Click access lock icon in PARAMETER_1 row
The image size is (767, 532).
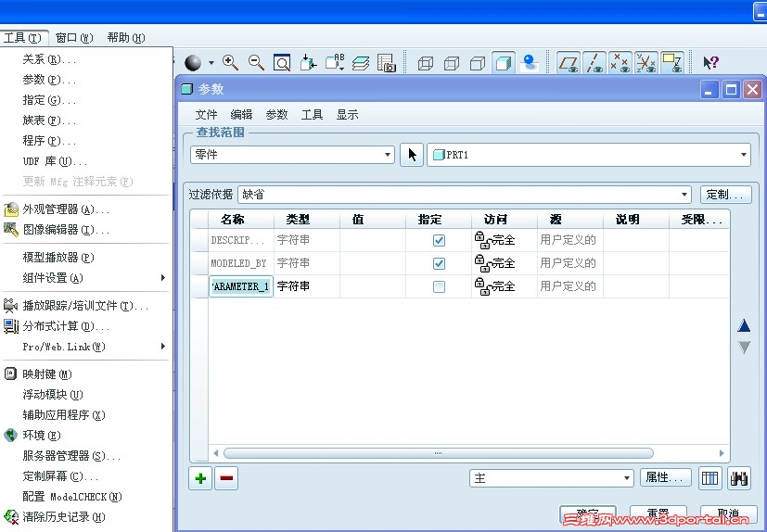[x=482, y=286]
